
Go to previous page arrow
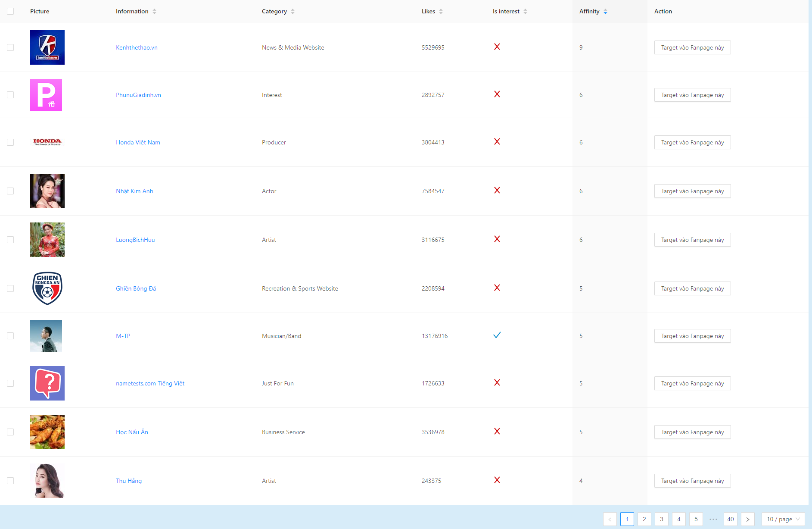click(610, 519)
